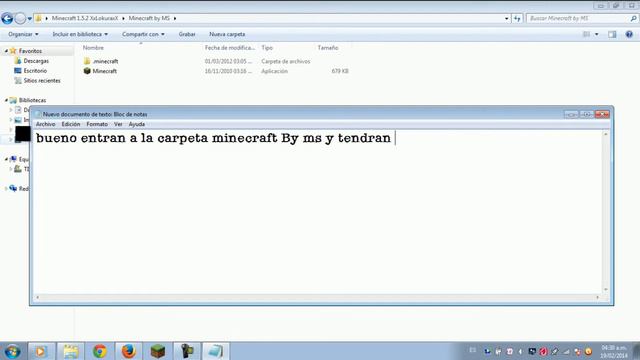Click the 'Minecraft by MS' breadcrumb segment
This screenshot has width=640, height=360.
149,18
